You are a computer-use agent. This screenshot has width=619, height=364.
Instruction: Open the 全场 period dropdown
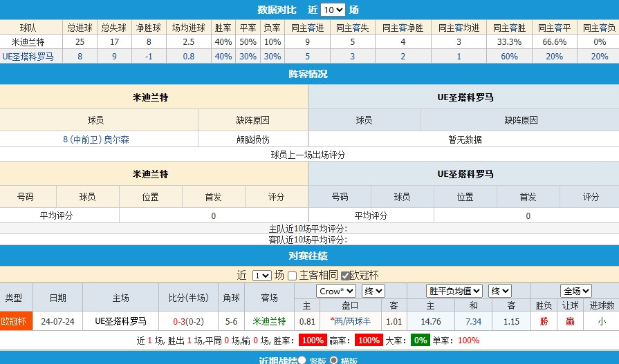pos(576,291)
